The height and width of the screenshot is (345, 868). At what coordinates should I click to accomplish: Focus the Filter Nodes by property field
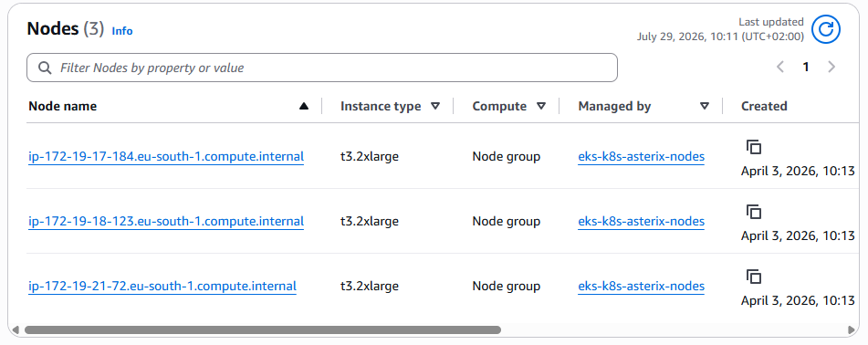[x=322, y=68]
